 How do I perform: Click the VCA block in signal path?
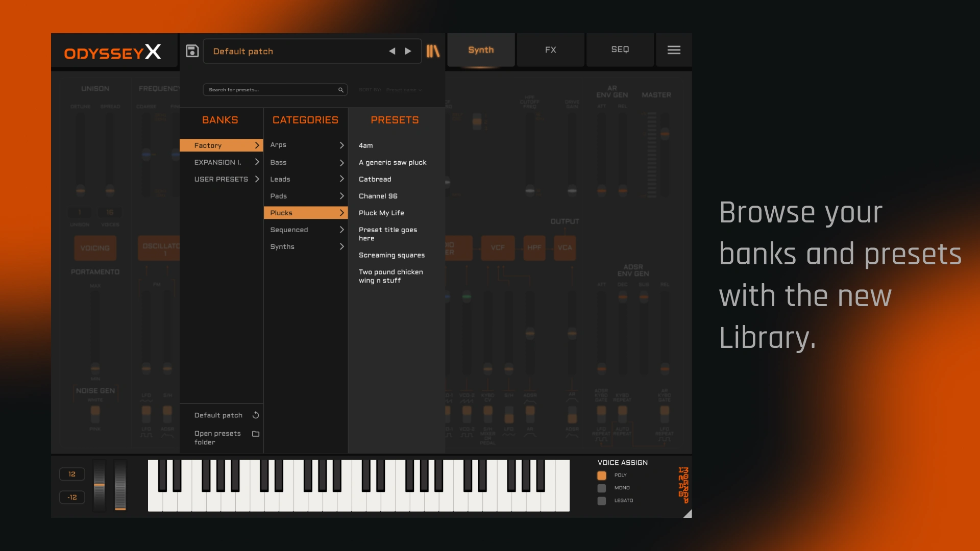[565, 248]
